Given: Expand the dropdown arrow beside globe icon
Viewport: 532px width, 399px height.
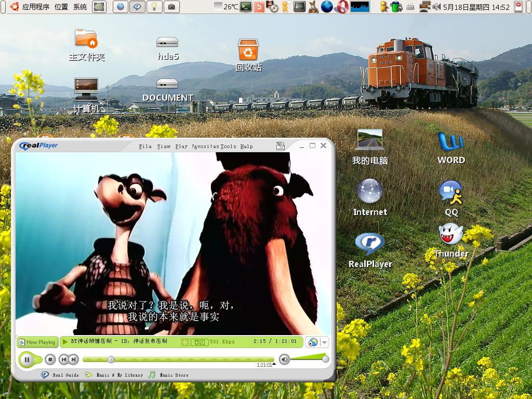Looking at the screenshot, I should coord(324,342).
